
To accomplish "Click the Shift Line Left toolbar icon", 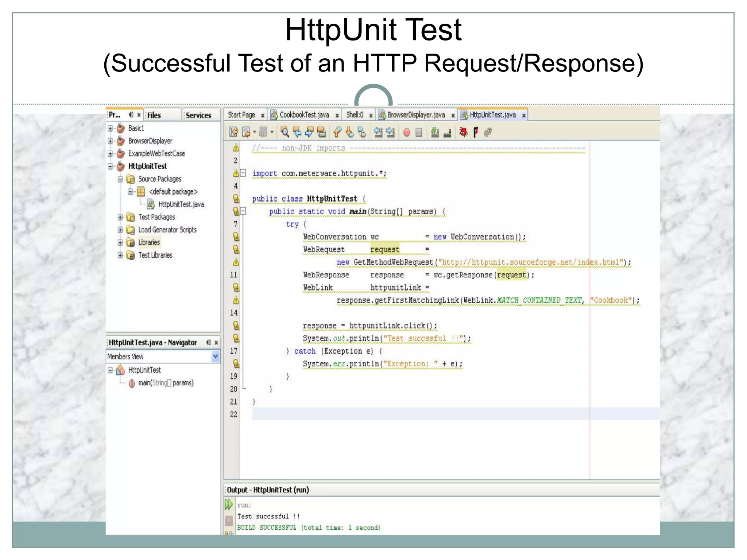I will [x=378, y=132].
